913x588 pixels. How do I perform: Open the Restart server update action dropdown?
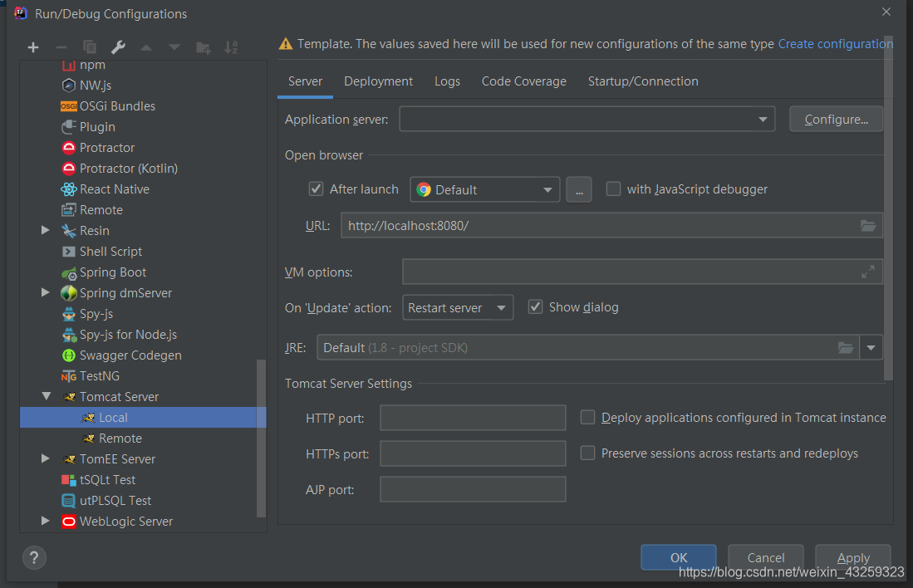coord(458,307)
